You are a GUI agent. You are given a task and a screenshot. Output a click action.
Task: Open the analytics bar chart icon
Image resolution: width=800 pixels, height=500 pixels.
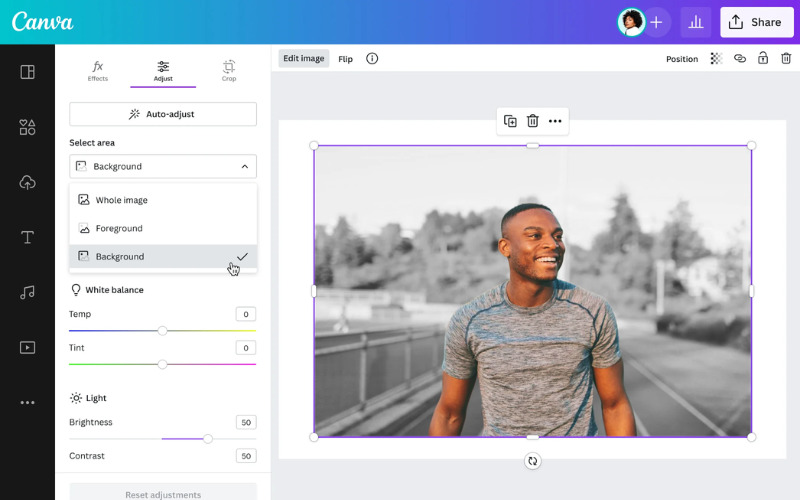(x=696, y=22)
